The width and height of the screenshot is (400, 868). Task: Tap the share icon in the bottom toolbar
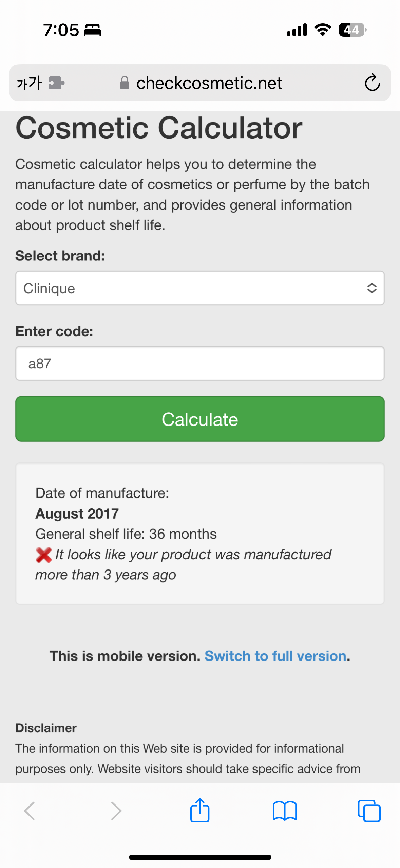[200, 810]
